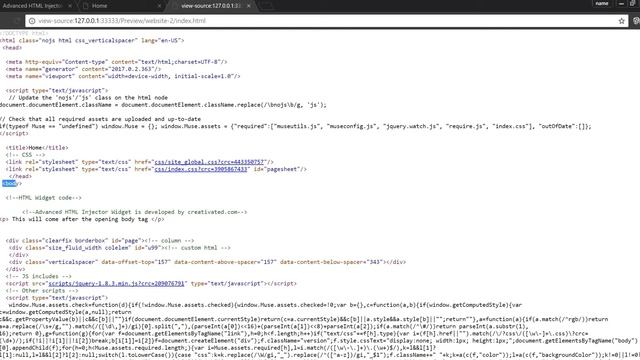Image resolution: width=640 pixels, height=360 pixels.
Task: Open scripts/jquery-1.8.3.min.js link
Action: 116,283
